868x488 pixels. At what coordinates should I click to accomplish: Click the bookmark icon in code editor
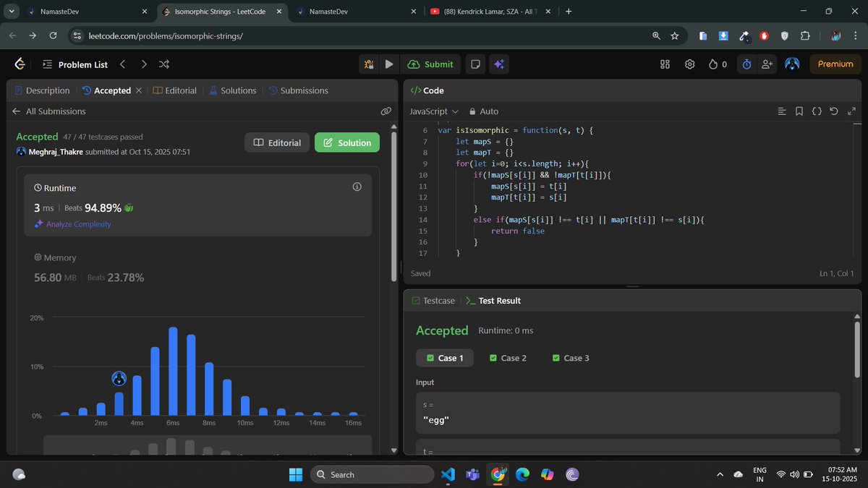coord(799,111)
